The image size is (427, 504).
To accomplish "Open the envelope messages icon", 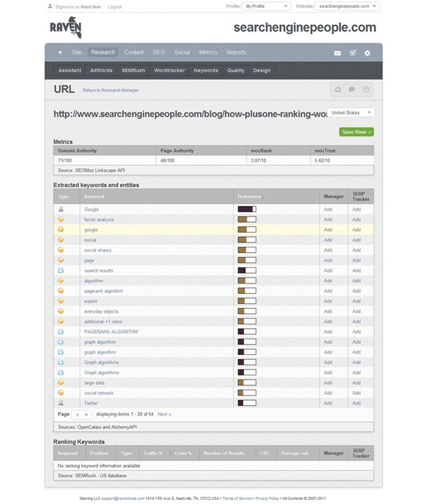I will (x=338, y=53).
